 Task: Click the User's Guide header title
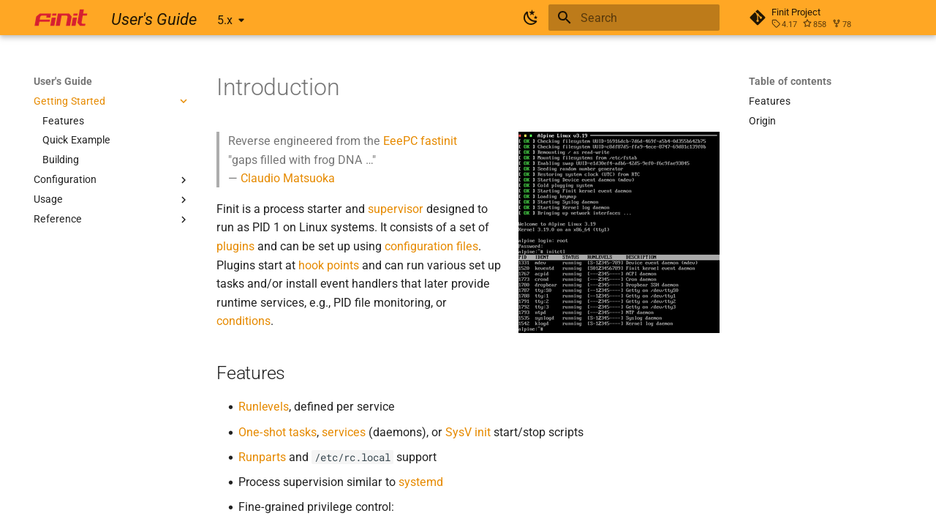tap(154, 19)
